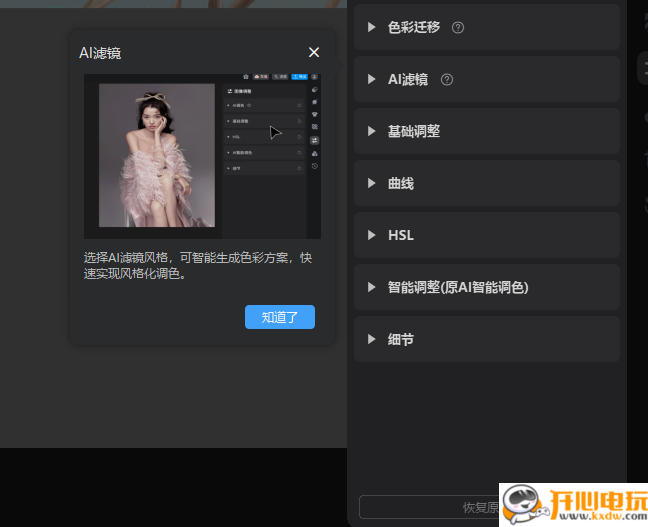Open help icon next to AI滤镜
The image size is (648, 527).
tap(447, 79)
